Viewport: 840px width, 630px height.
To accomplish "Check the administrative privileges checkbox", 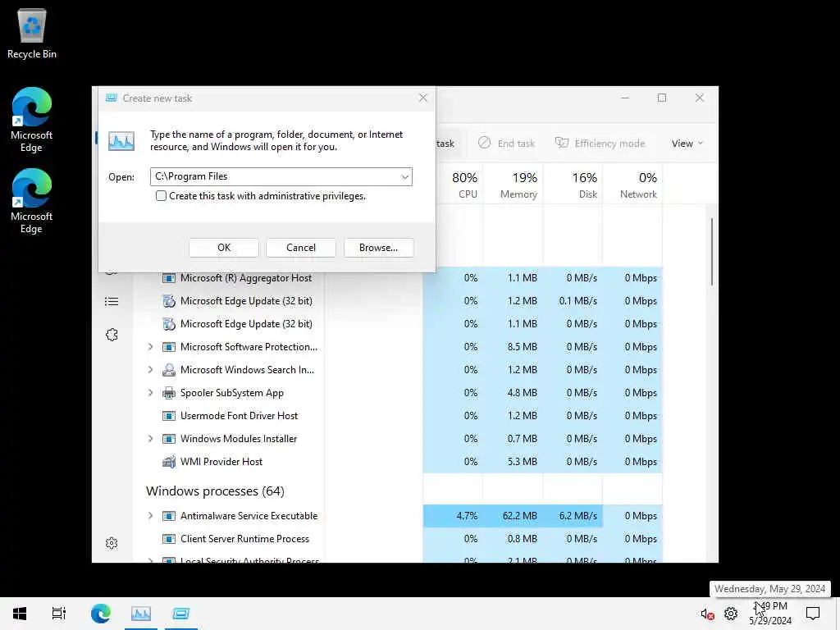I will coord(161,196).
